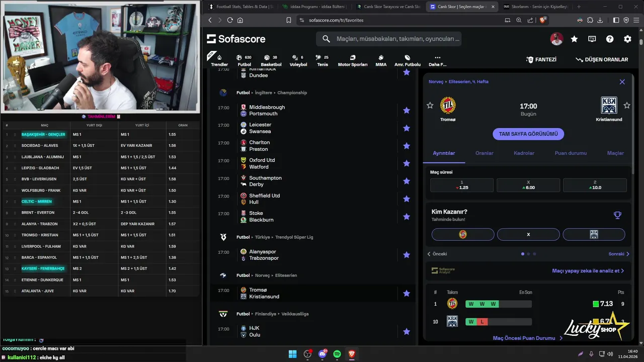The width and height of the screenshot is (644, 362).
Task: Open the Amr. Futbolu category
Action: [x=407, y=60]
